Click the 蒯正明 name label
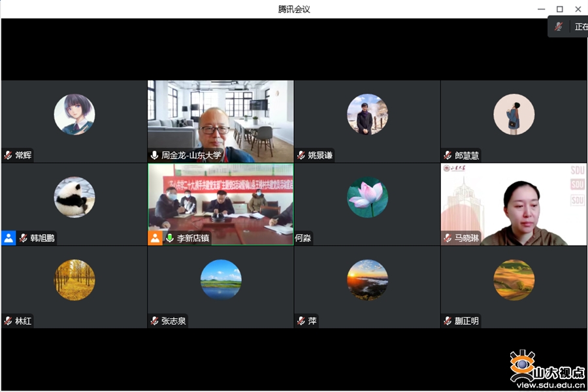 coord(466,321)
